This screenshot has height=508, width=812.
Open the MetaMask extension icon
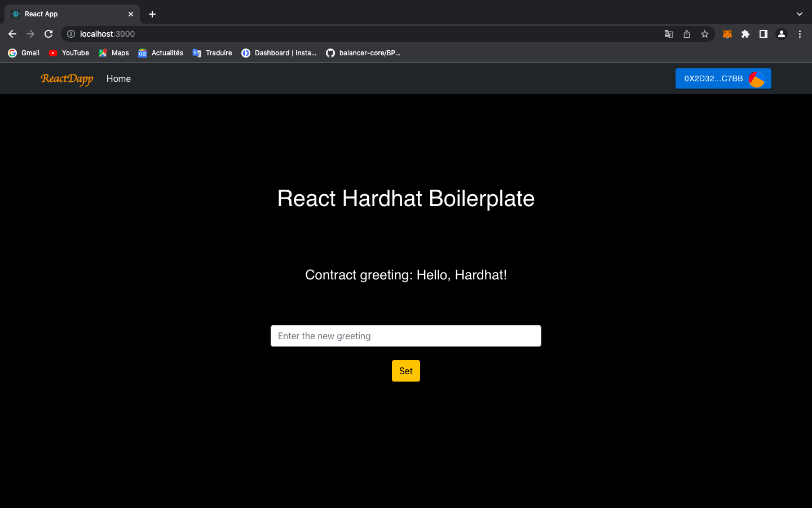[727, 34]
